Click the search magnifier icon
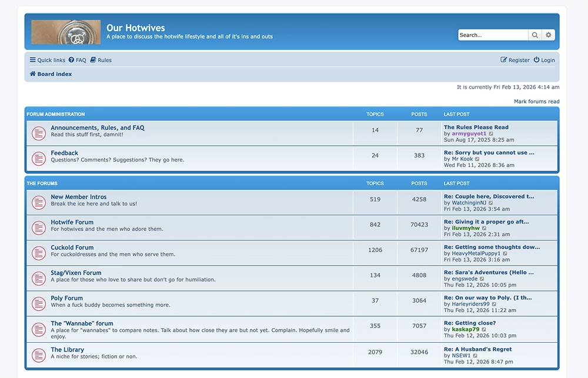Screen dimensions: 588x378 534,35
